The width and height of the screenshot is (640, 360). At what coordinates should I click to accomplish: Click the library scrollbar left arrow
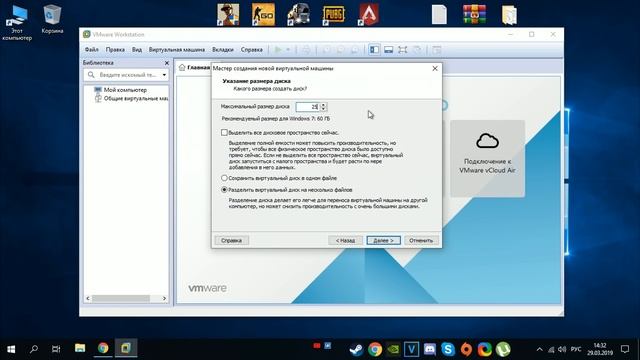(88, 298)
